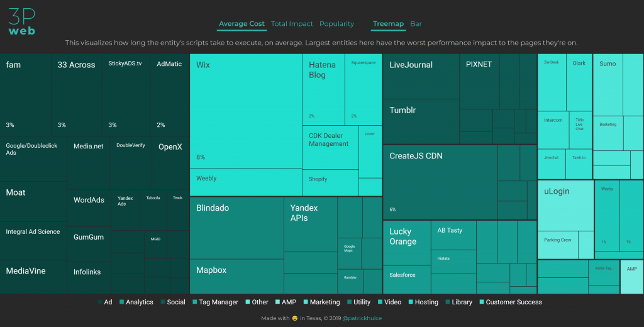Screen dimensions: 644x327
Task: Select the WordAds treemap cell
Action: [x=89, y=208]
